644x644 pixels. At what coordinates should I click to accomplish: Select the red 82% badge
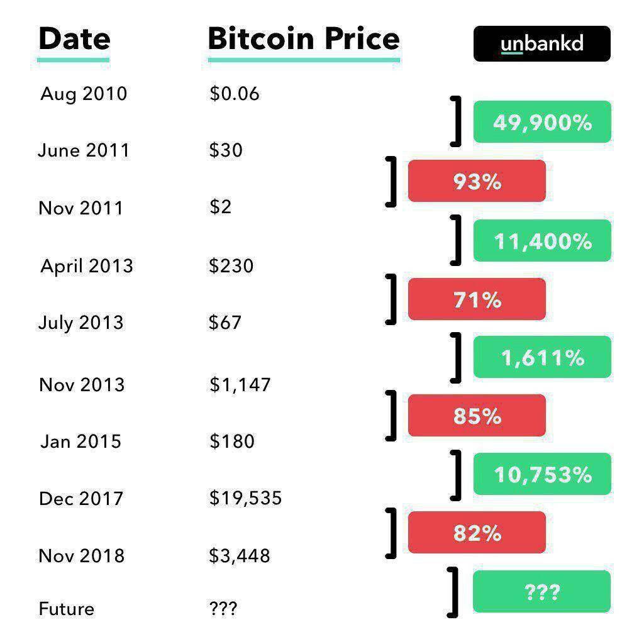pyautogui.click(x=477, y=533)
